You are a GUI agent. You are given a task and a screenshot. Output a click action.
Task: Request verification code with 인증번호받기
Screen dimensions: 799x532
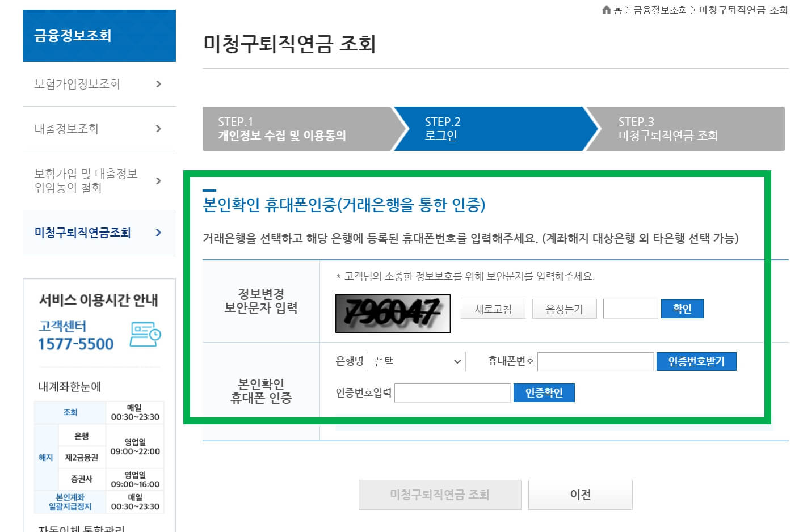tap(696, 361)
